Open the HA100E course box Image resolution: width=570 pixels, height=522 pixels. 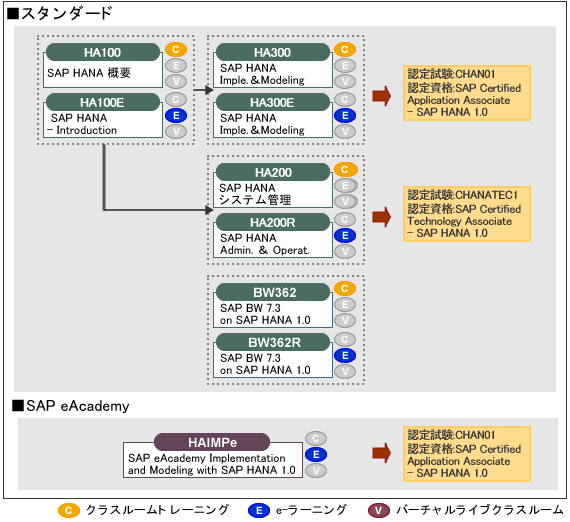pyautogui.click(x=103, y=116)
